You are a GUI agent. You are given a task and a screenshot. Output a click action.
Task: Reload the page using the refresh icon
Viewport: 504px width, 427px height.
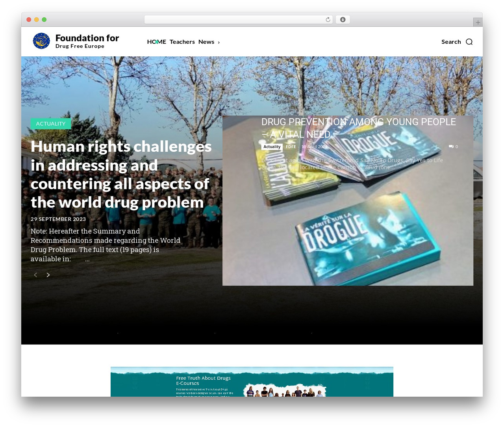click(x=328, y=20)
